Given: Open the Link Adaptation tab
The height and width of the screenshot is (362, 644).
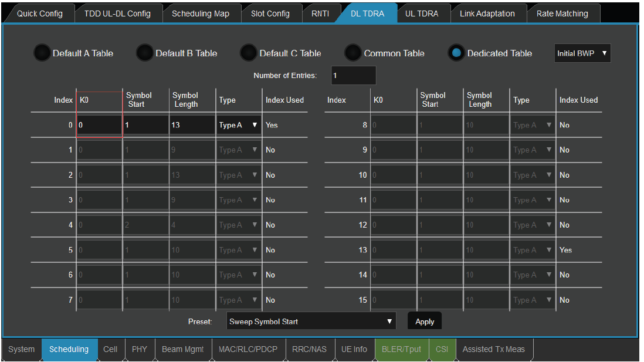Looking at the screenshot, I should tap(487, 13).
